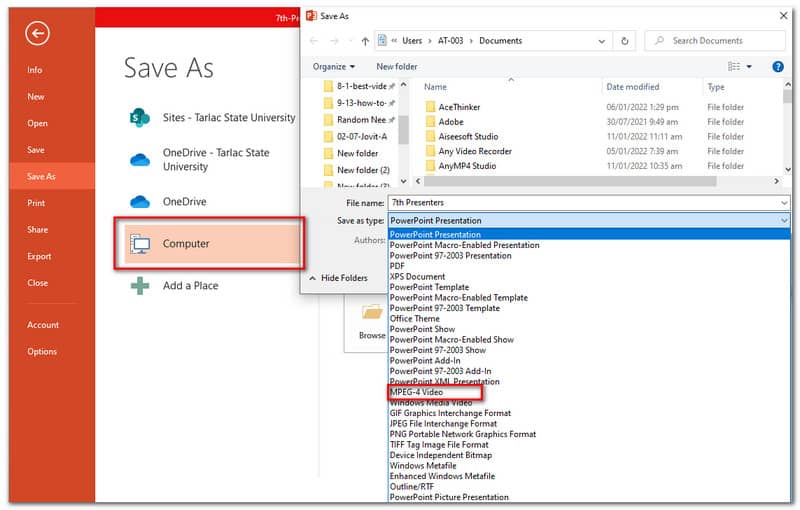Collapse the panel with Hide Folders
Viewport: 800px width, 510px height.
point(337,278)
